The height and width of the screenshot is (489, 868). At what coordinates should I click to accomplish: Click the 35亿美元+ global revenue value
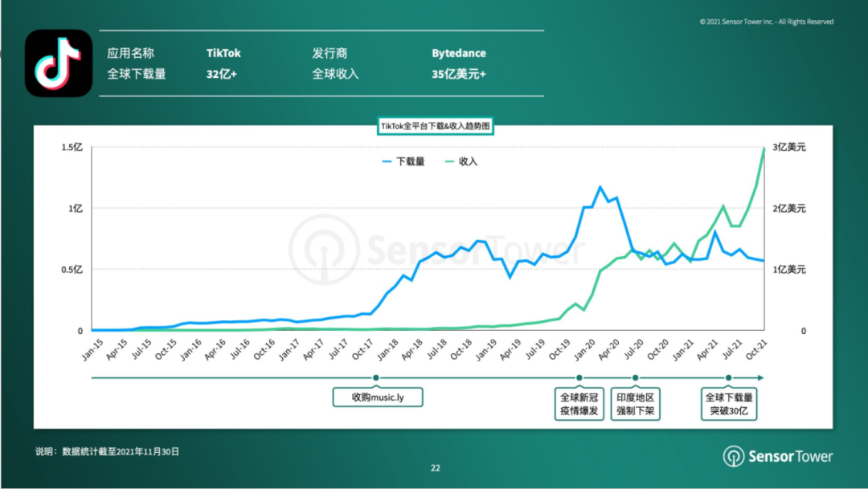459,75
